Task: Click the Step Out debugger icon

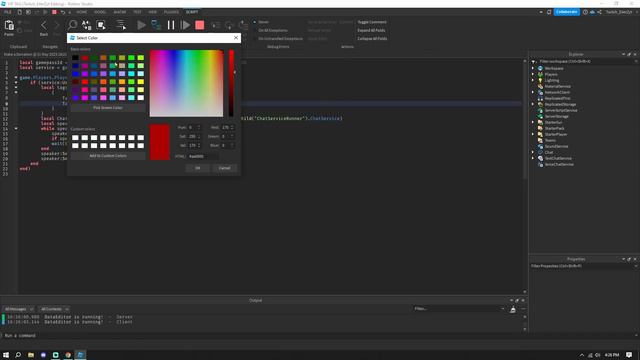Action: tap(243, 25)
